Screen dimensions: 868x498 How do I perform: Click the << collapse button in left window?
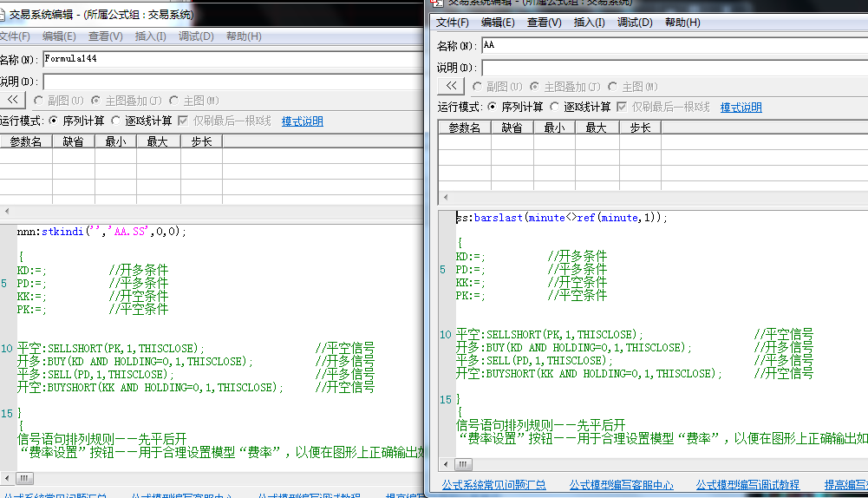12,100
